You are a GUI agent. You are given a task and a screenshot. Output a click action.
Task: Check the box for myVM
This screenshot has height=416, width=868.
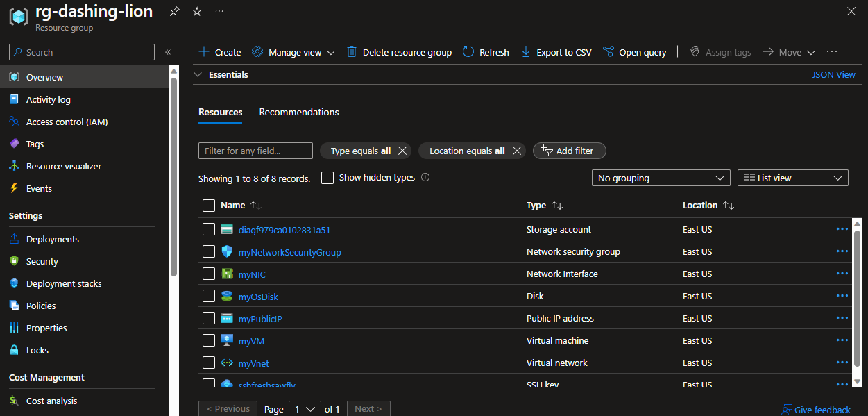pyautogui.click(x=209, y=341)
